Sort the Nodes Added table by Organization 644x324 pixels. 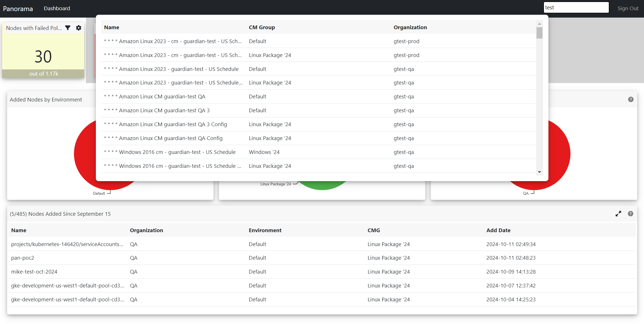point(146,230)
